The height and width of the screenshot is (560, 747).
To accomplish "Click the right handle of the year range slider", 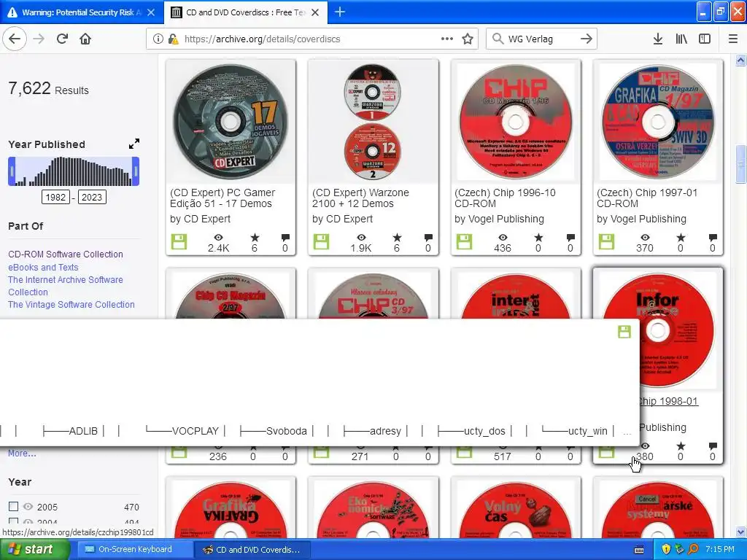I will click(x=136, y=171).
